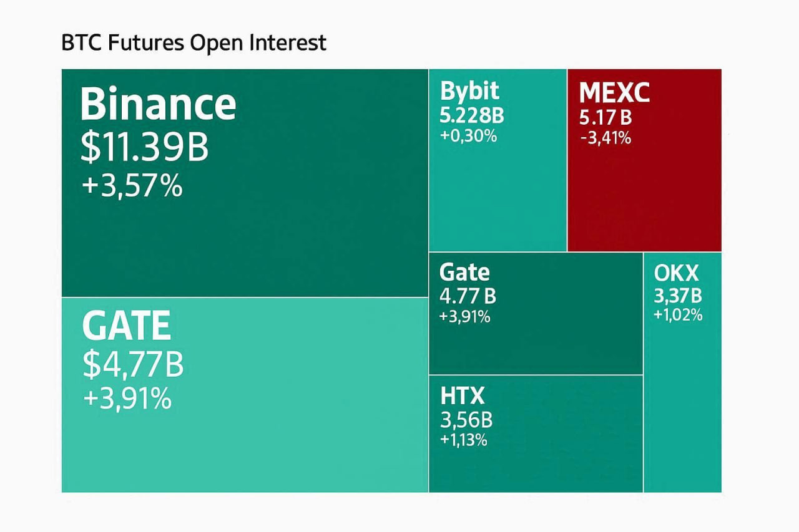Click the 3,37B OKX value
The image size is (799, 532).
click(x=678, y=295)
